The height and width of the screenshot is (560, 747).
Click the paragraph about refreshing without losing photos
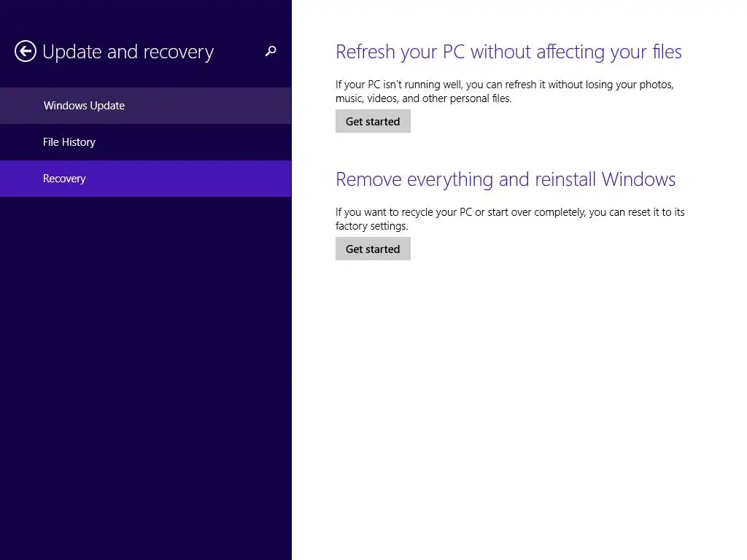click(505, 91)
